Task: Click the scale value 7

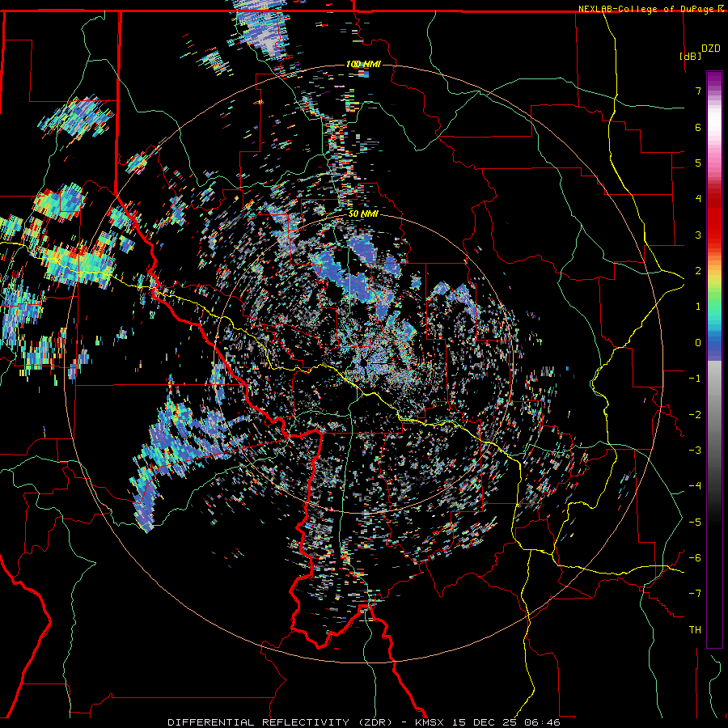Action: [698, 91]
